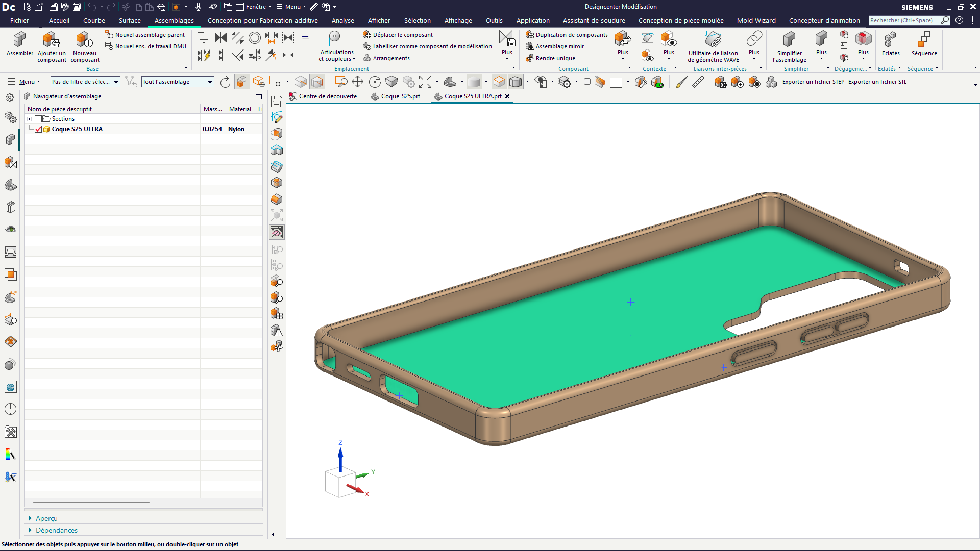Viewport: 980px width, 551px height.
Task: Open the Fichier menu
Action: pos(19,20)
